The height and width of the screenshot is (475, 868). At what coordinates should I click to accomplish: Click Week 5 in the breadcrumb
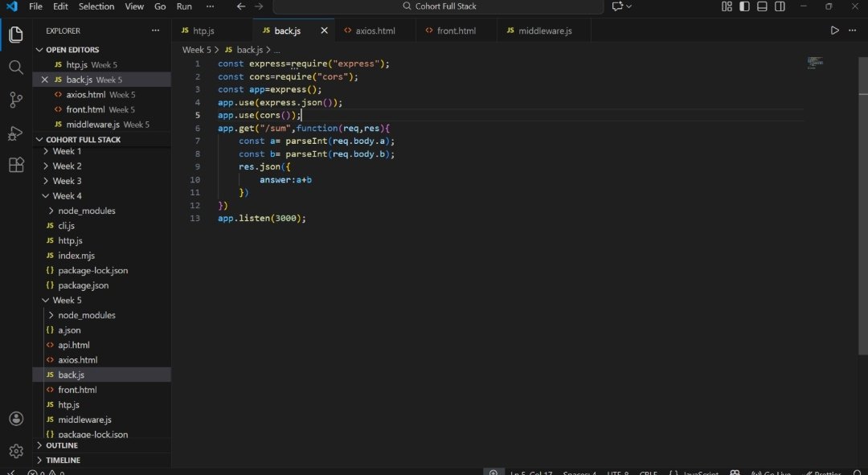coord(197,50)
